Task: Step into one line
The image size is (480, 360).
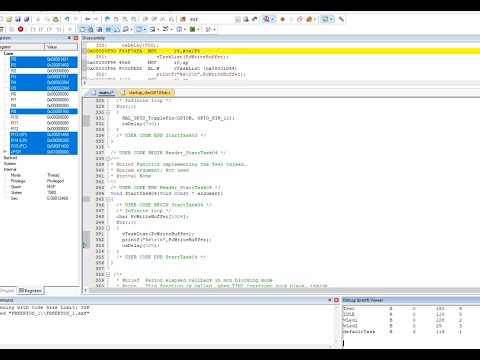Action: pyautogui.click(x=33, y=29)
